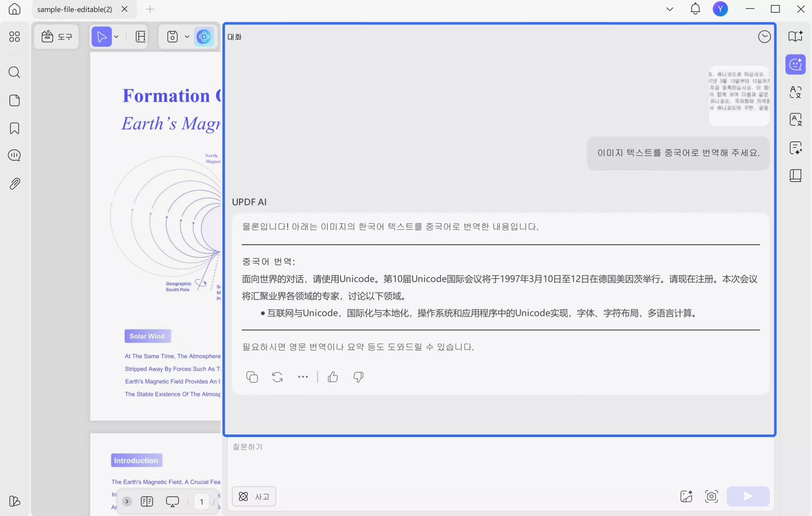Open the 도구 tools button
The width and height of the screenshot is (812, 516).
(57, 36)
